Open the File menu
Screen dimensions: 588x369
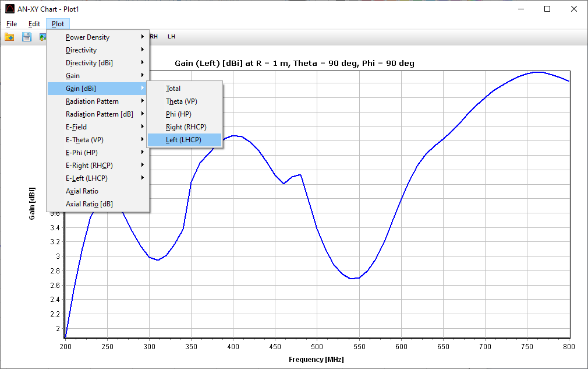click(x=12, y=24)
